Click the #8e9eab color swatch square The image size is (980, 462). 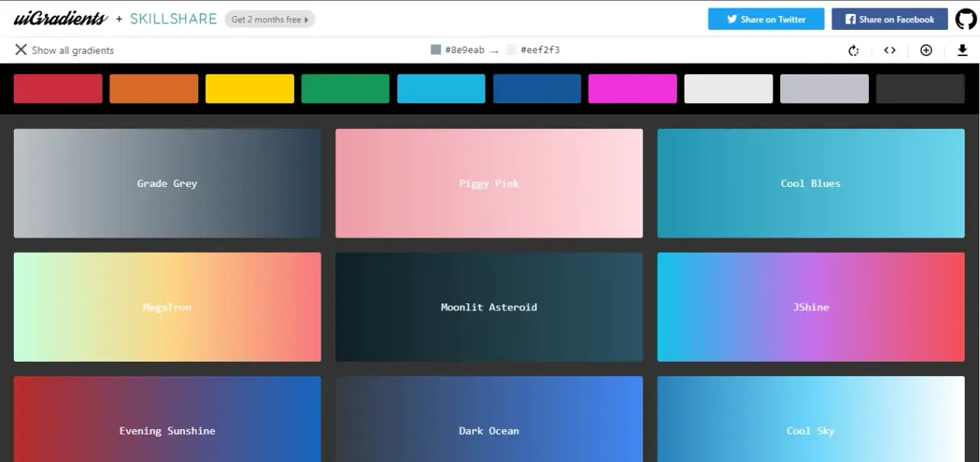(436, 50)
